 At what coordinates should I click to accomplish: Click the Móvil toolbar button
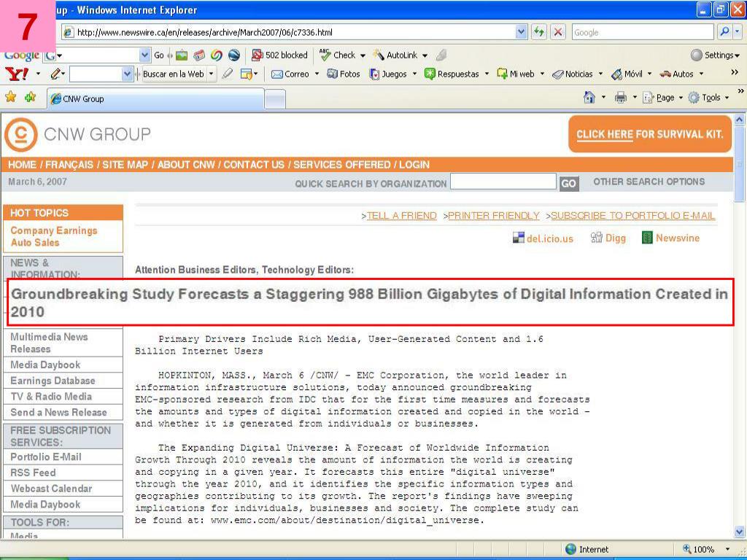click(627, 74)
